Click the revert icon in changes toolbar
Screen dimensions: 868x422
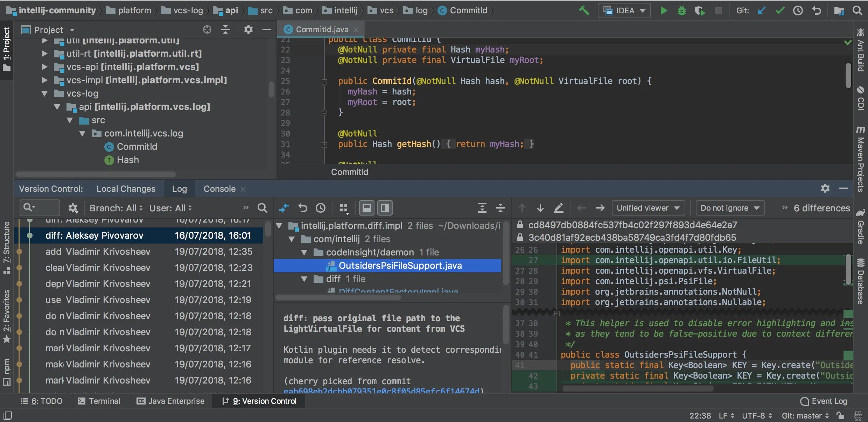coord(303,208)
